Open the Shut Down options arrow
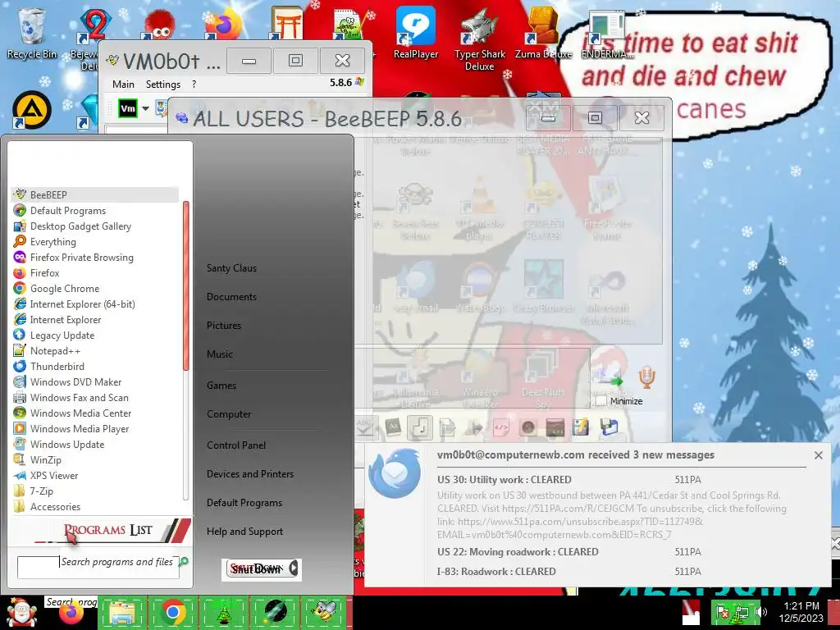The image size is (840, 630). coord(294,569)
